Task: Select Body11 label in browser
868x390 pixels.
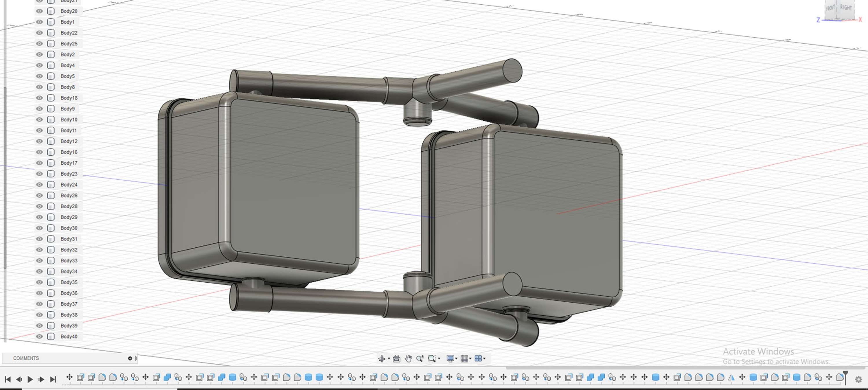Action: (69, 130)
